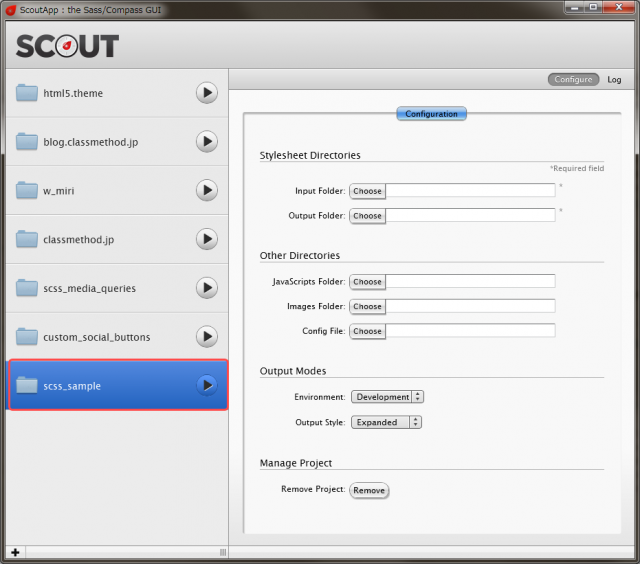Choose the JavaScripts Folder

tap(367, 282)
